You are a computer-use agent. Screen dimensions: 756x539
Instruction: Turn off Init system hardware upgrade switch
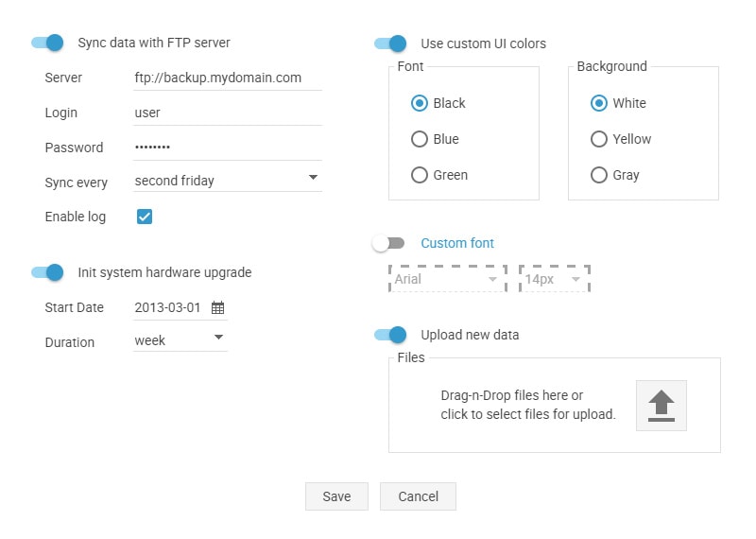(47, 272)
